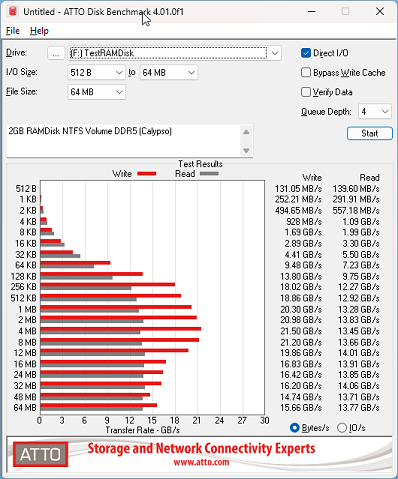Enable Bypass Write Cache checkbox
Viewport: 398px width, 479px height.
click(306, 72)
